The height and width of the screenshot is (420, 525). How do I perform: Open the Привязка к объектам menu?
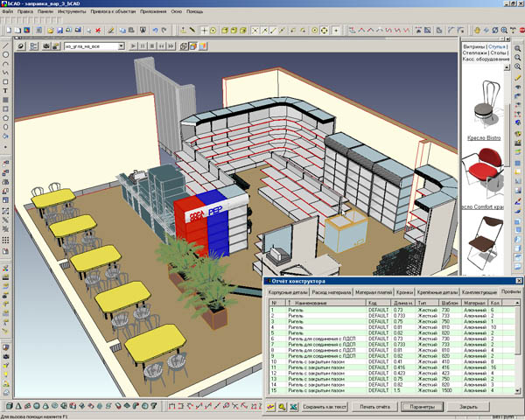tap(113, 11)
